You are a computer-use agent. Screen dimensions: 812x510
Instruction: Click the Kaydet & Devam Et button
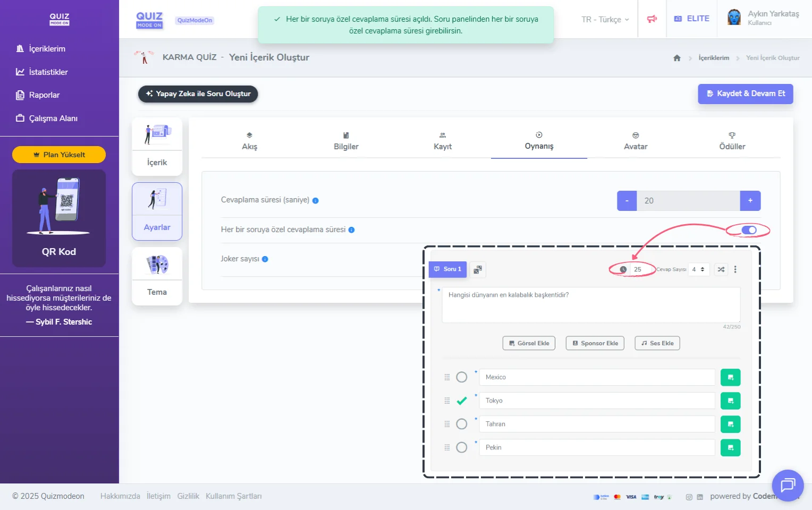[x=745, y=93]
